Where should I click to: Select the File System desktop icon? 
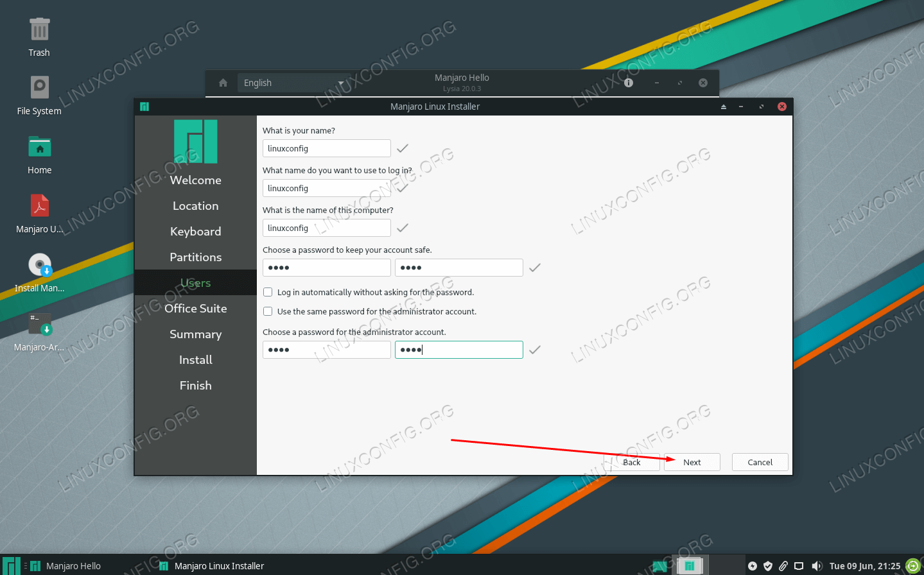tap(39, 96)
